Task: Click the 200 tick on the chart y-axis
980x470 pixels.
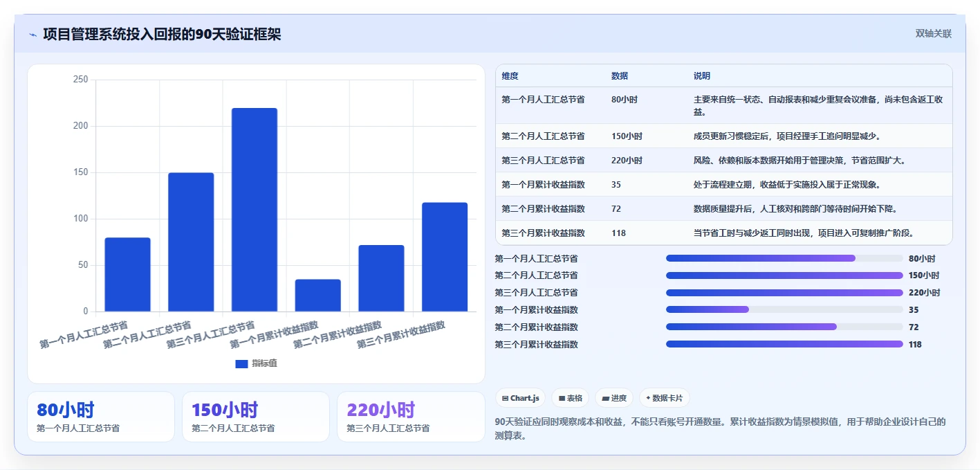Action: click(x=80, y=126)
